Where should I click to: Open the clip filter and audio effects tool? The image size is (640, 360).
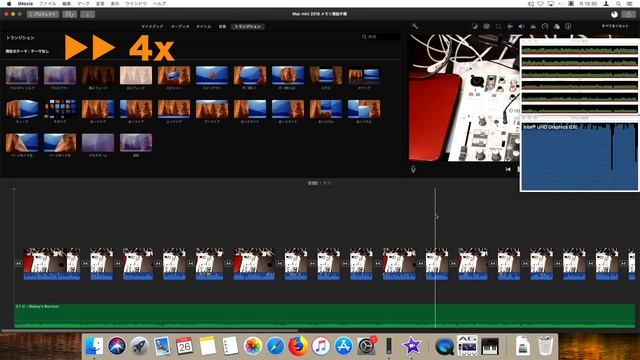point(557,27)
